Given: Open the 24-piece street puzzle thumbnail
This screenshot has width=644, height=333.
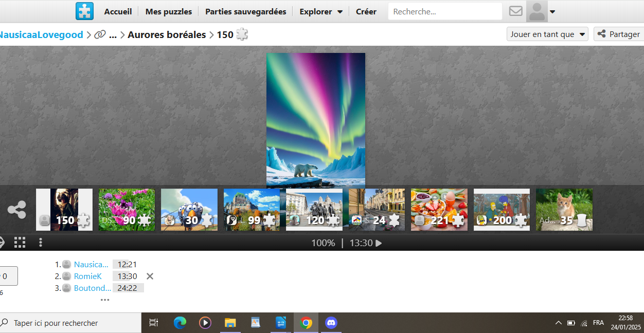Looking at the screenshot, I should pyautogui.click(x=377, y=210).
